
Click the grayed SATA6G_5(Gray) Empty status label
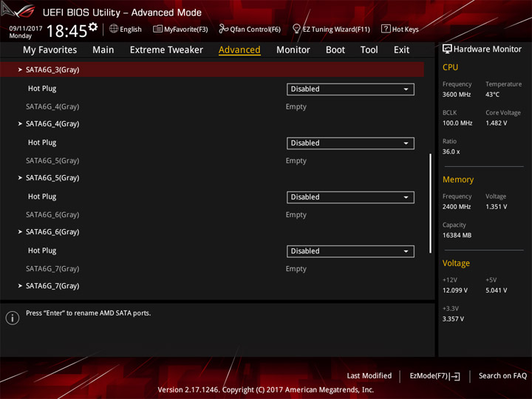point(296,160)
